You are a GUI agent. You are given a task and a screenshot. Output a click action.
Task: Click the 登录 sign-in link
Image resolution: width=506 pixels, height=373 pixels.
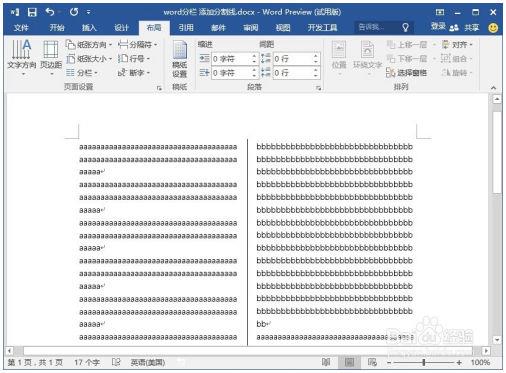point(438,27)
